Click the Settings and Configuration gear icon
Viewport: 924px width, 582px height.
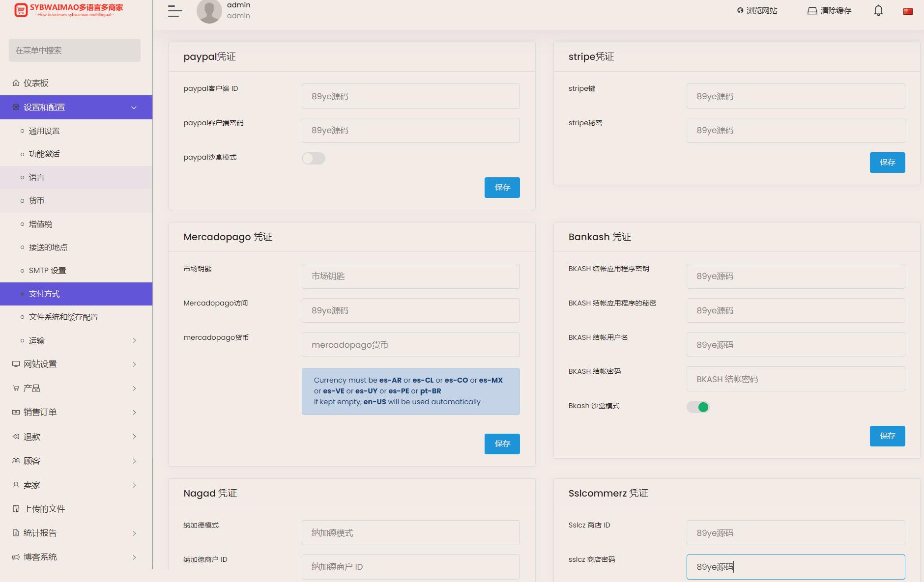click(16, 107)
